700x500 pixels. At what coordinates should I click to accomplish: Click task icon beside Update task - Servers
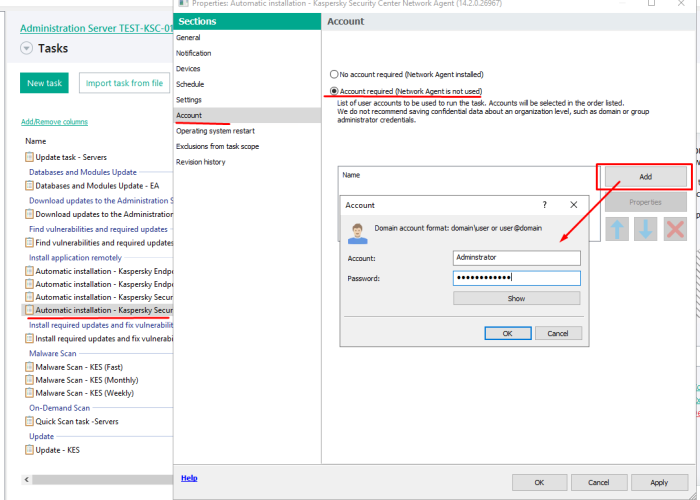click(x=29, y=157)
